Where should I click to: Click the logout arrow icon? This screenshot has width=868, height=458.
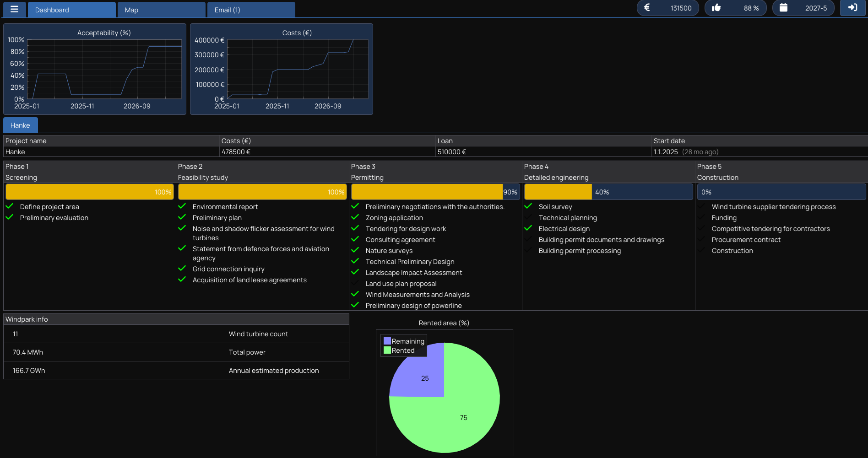tap(852, 8)
